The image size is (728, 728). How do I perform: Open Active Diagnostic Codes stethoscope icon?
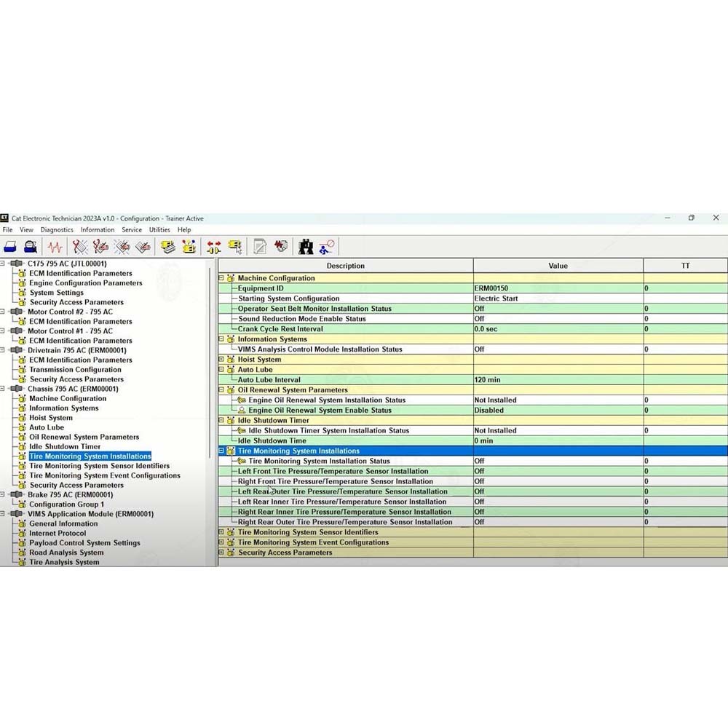click(x=79, y=247)
